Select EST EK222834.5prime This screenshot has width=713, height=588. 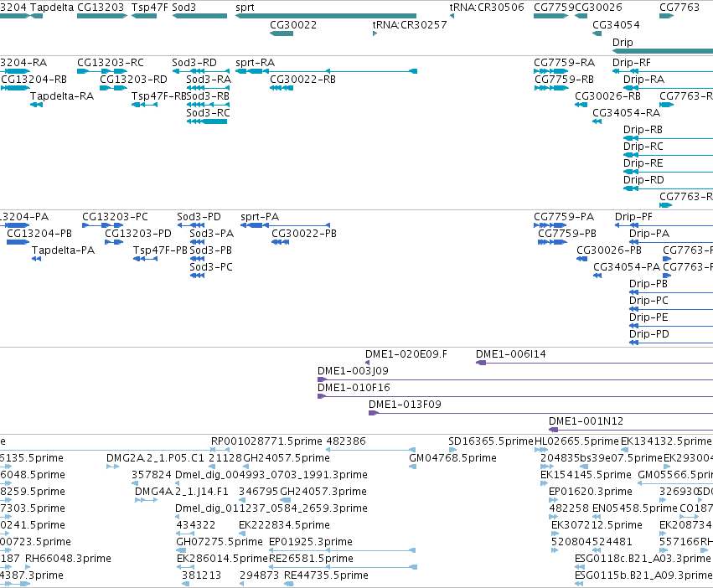click(x=242, y=534)
